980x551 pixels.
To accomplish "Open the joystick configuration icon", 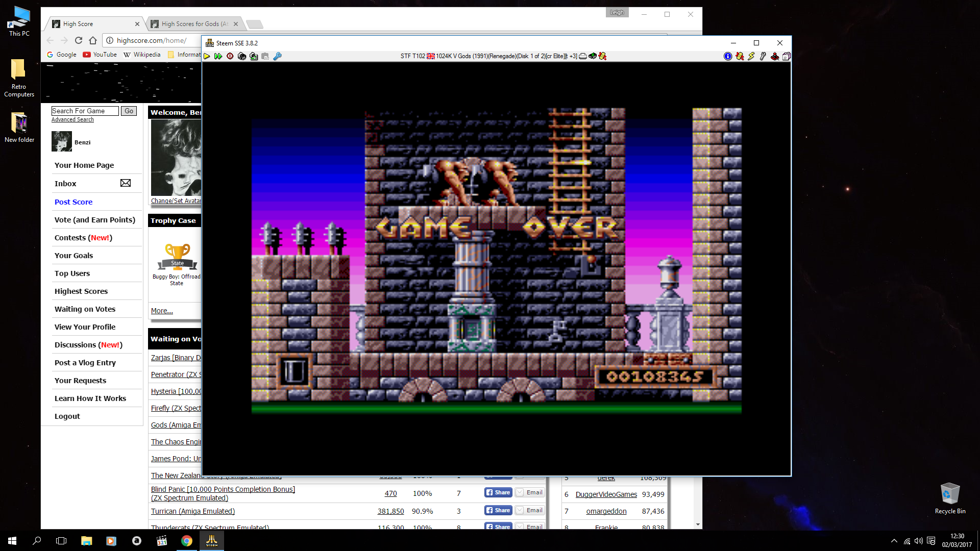I will 775,56.
